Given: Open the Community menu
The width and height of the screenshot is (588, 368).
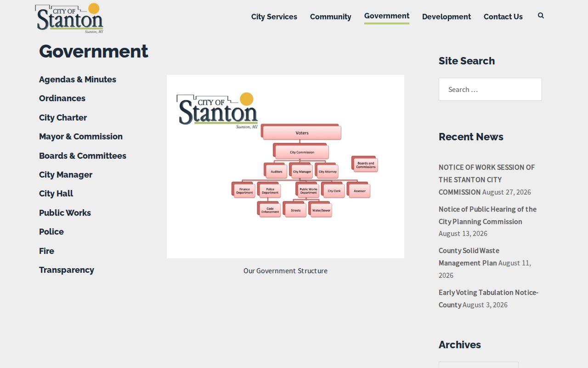Looking at the screenshot, I should [x=331, y=17].
